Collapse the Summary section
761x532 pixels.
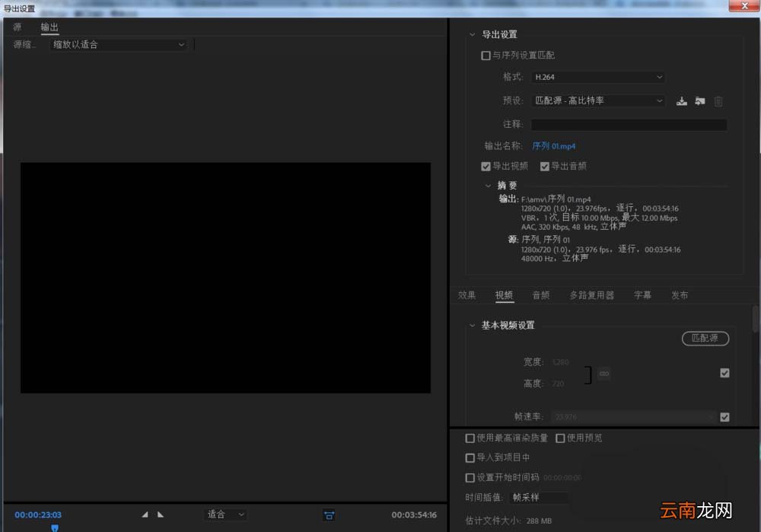click(x=488, y=186)
